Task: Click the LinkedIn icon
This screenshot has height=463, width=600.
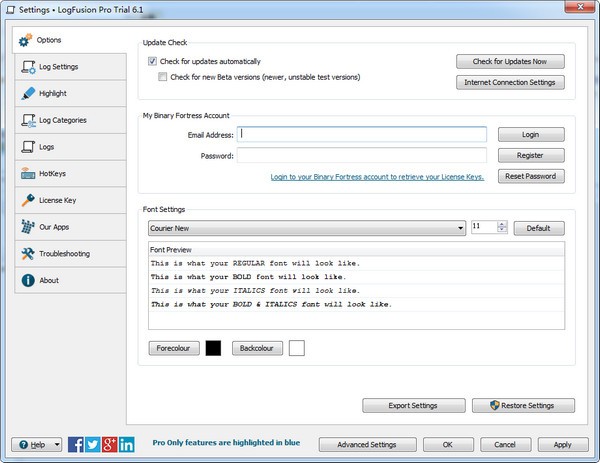Action: [127, 444]
